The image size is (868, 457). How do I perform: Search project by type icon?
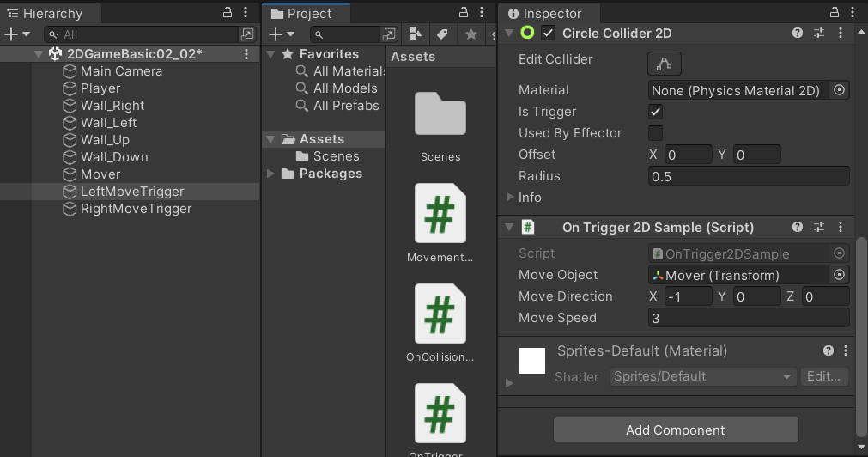(415, 34)
